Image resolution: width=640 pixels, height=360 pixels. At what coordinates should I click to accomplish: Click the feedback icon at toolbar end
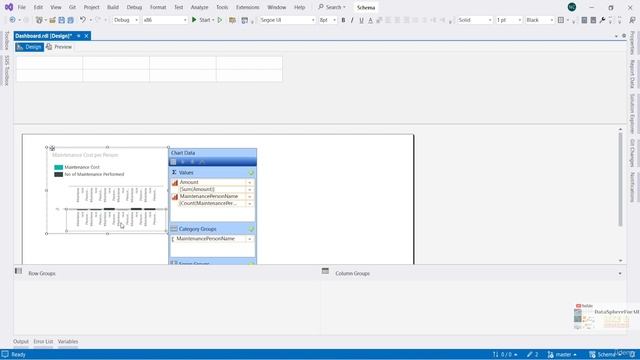coord(632,20)
